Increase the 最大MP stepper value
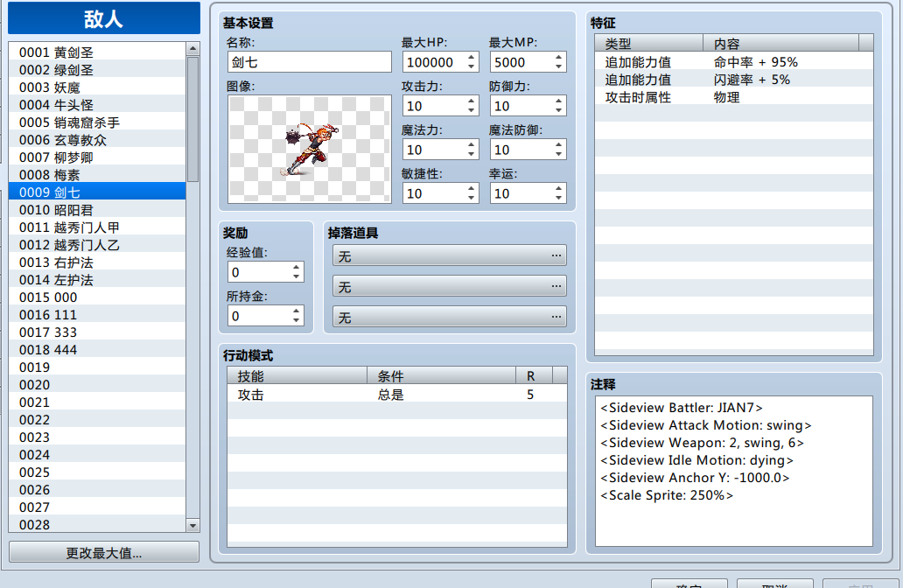Viewport: 903px width, 588px height. coord(558,57)
